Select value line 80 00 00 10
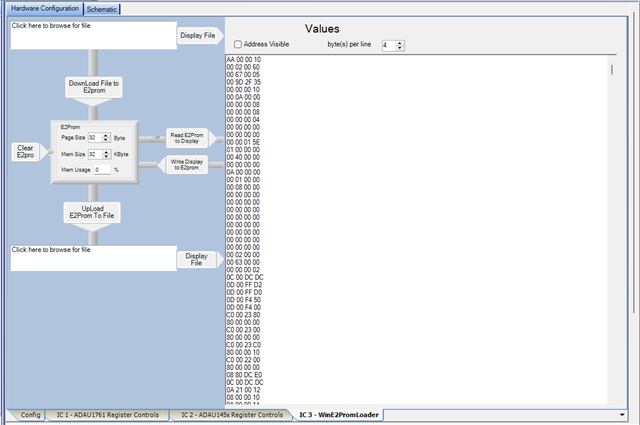This screenshot has height=425, width=640. [243, 352]
